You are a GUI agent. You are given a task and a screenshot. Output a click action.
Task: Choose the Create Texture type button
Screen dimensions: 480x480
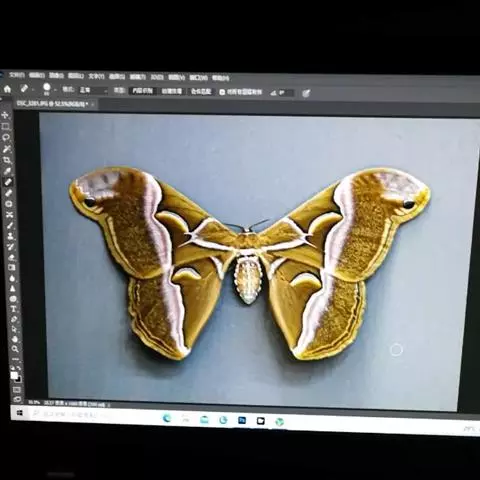tap(172, 91)
